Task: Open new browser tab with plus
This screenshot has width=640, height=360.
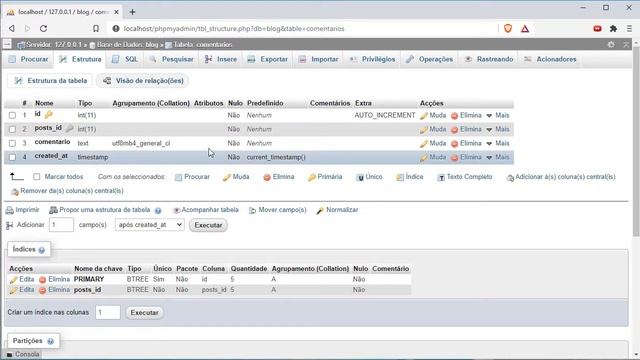Action: [132, 12]
